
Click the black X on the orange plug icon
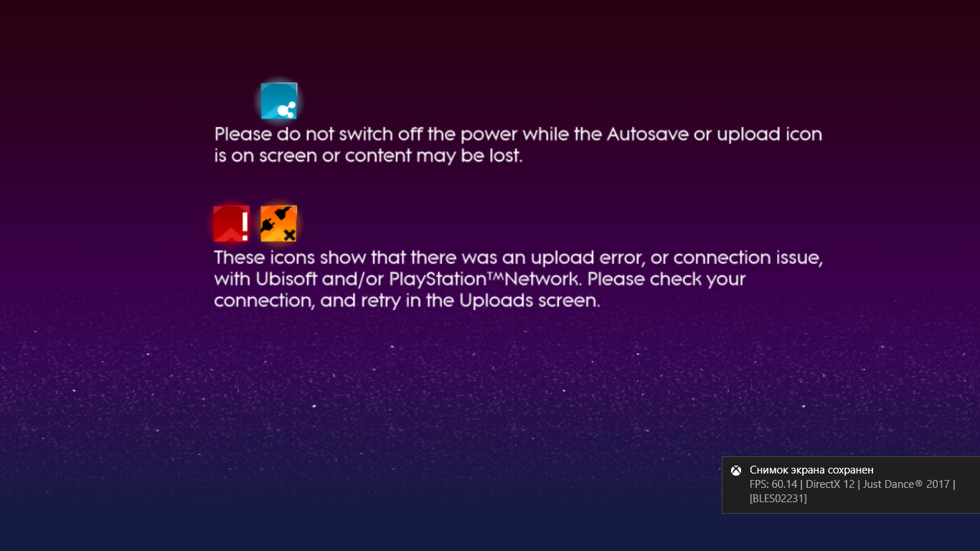click(x=289, y=234)
